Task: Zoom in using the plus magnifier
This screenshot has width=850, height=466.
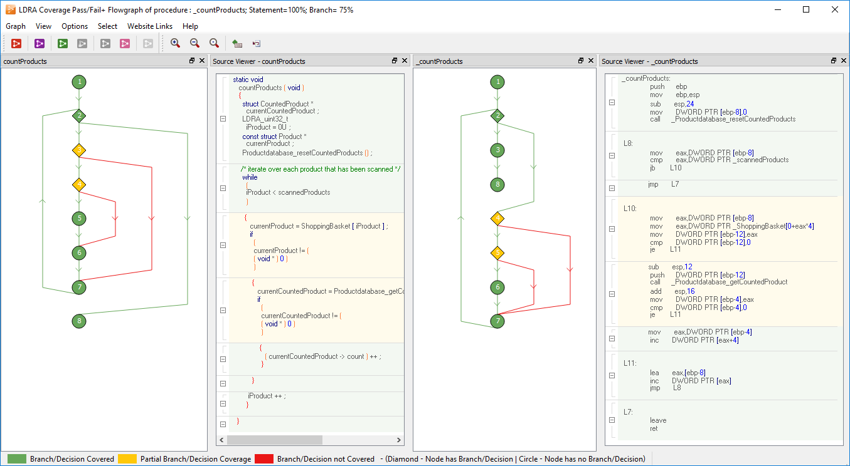Action: pyautogui.click(x=175, y=43)
